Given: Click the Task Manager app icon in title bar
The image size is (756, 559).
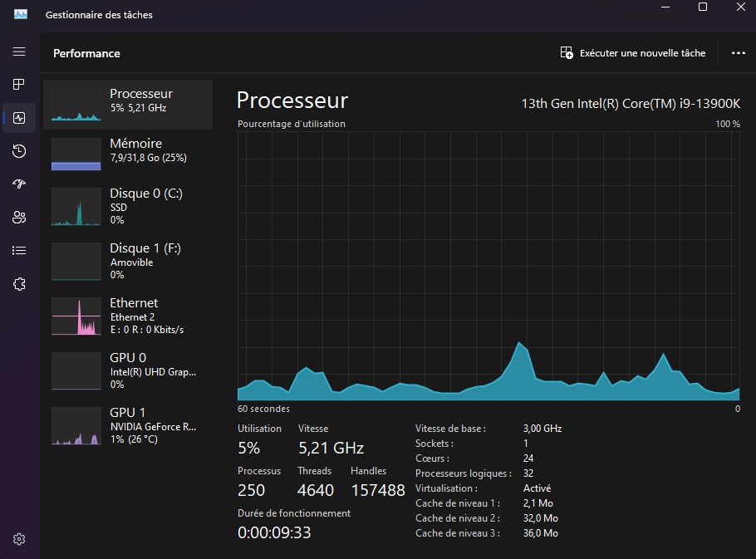Looking at the screenshot, I should (20, 14).
